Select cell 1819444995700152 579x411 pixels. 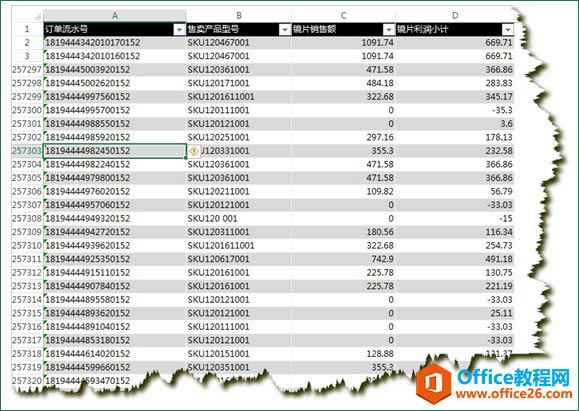pyautogui.click(x=115, y=110)
